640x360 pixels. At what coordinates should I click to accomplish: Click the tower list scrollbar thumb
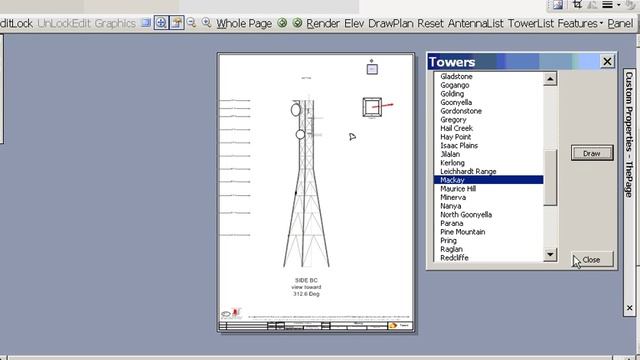click(x=550, y=177)
